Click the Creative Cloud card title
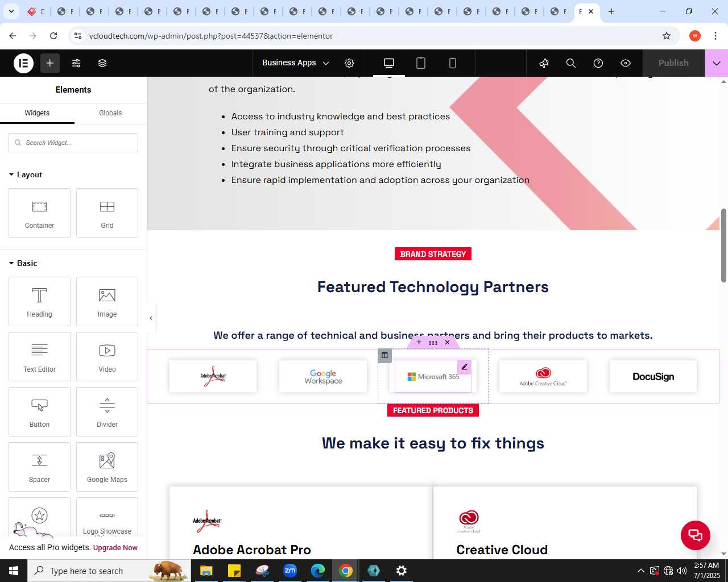 tap(502, 550)
